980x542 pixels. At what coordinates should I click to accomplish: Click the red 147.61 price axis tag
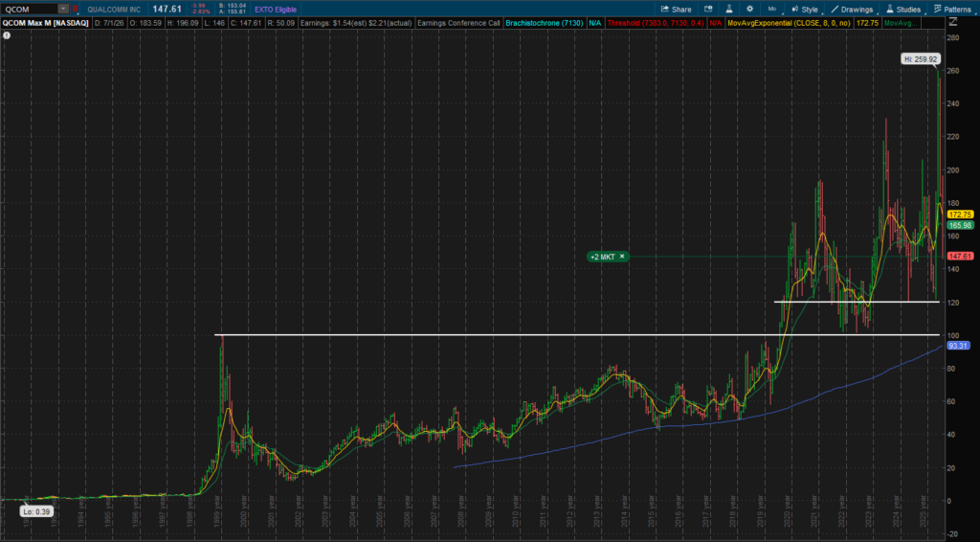pyautogui.click(x=960, y=257)
